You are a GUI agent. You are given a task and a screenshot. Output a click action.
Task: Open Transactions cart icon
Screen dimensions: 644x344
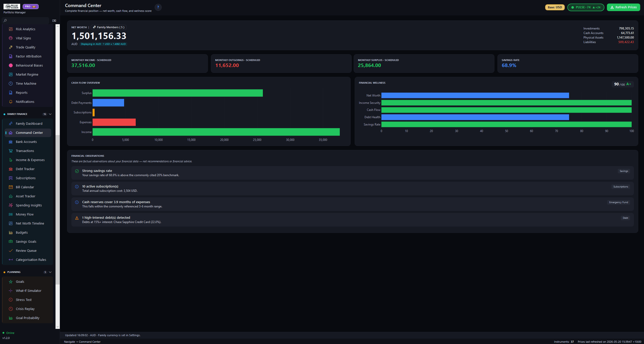coord(11,151)
